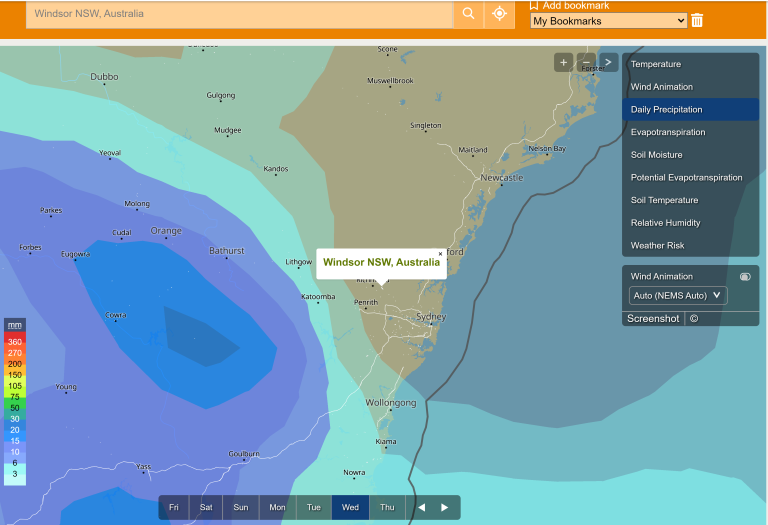Click the Muswellbrook label on map
This screenshot has width=768, height=525.
(390, 80)
